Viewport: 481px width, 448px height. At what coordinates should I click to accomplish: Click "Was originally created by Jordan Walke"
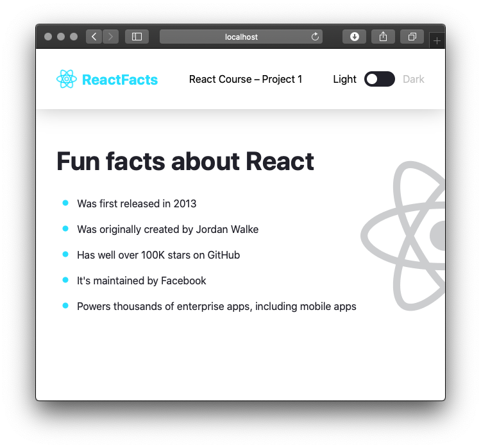[x=168, y=229]
